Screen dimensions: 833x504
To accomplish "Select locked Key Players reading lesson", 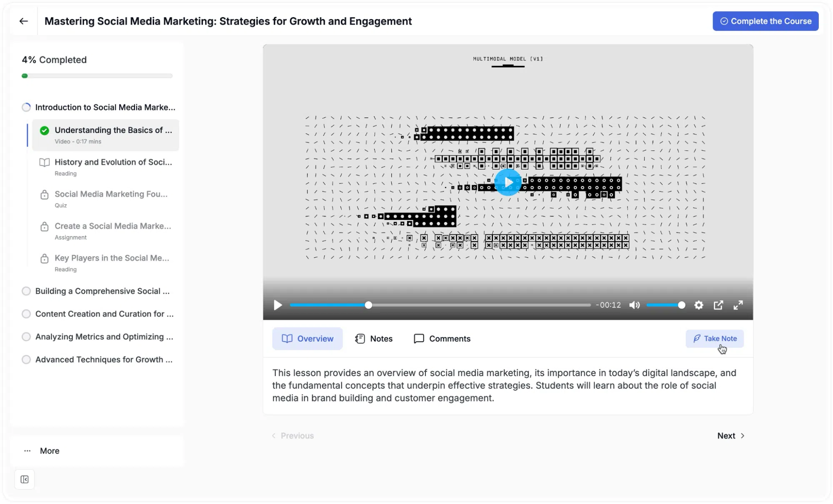I will 105,263.
